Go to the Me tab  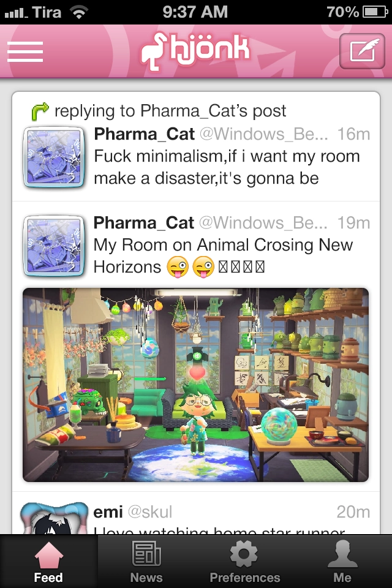click(342, 562)
